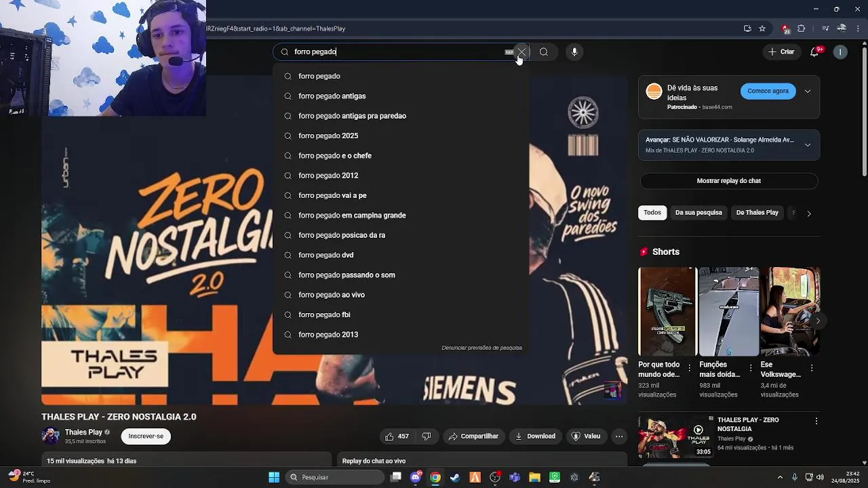The height and width of the screenshot is (488, 868).
Task: Select suggestion 'forro pegado antigas pra paredao'
Action: 400,116
